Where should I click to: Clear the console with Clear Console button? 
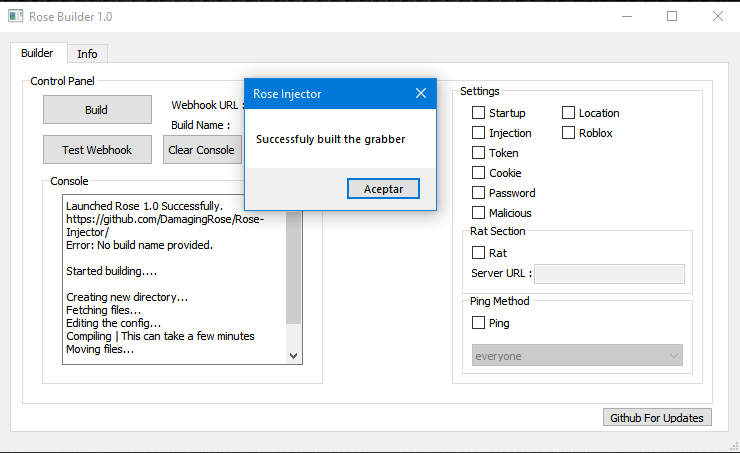click(202, 150)
